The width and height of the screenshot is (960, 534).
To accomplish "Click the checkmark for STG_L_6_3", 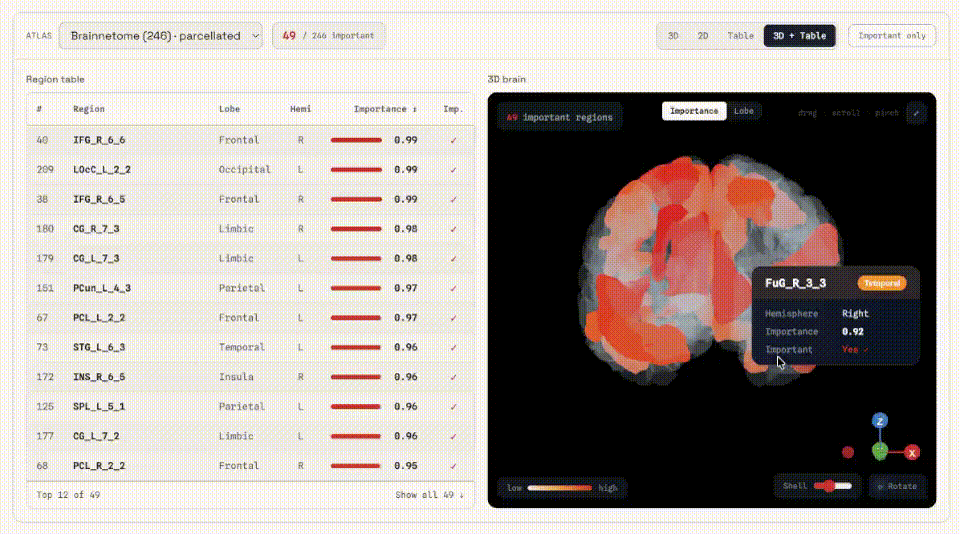I will [454, 347].
